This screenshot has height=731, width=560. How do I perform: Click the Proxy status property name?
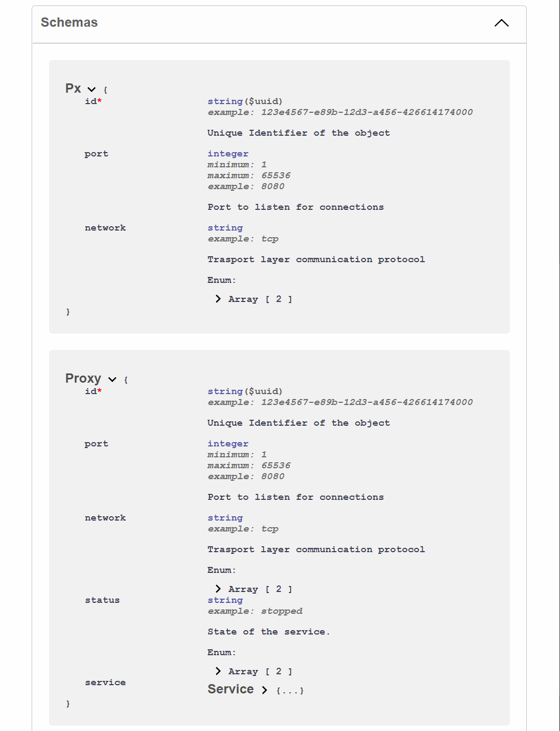102,600
